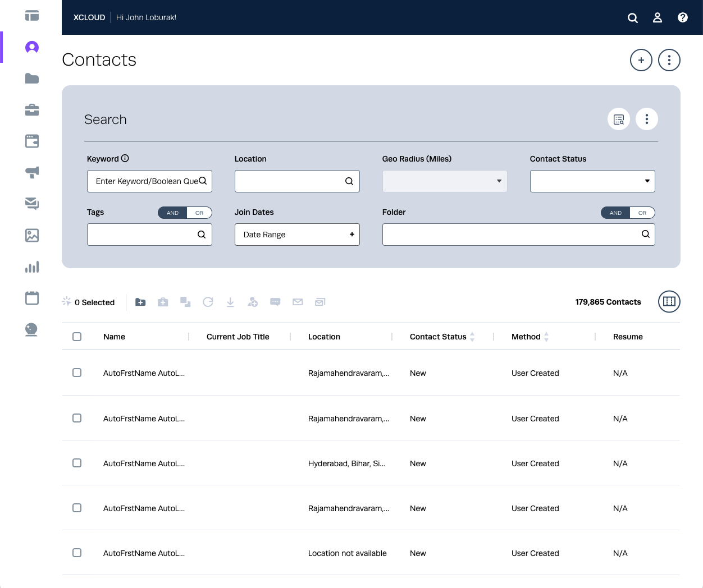Click the global search magnifier in header
This screenshot has width=703, height=588.
tap(633, 18)
